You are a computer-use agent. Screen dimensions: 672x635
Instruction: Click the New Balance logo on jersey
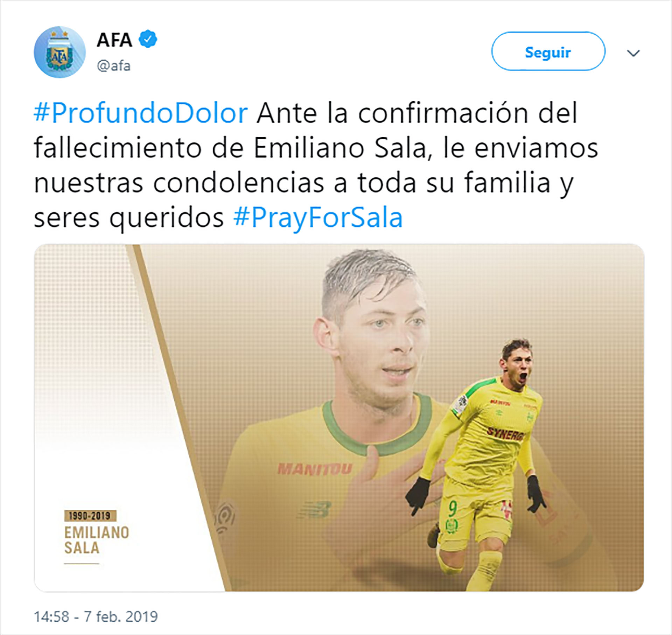tap(314, 510)
